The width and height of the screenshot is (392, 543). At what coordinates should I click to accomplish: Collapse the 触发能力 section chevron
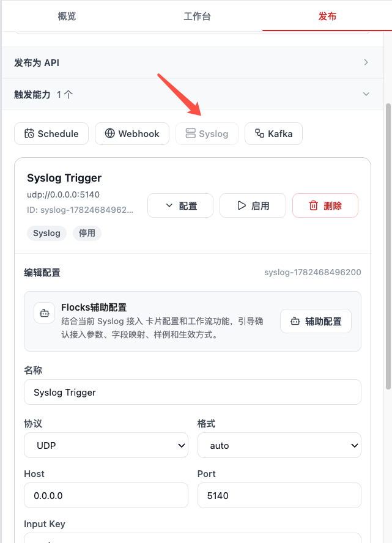pos(366,94)
